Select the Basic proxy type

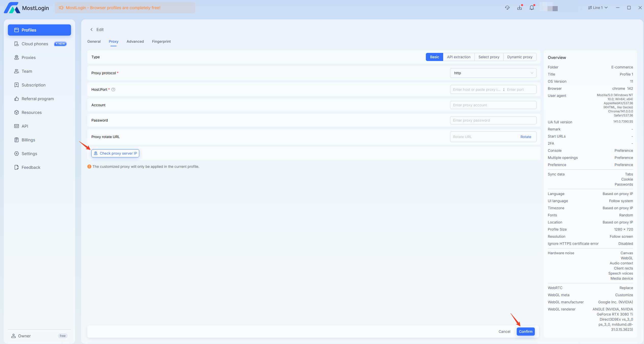[x=434, y=57]
